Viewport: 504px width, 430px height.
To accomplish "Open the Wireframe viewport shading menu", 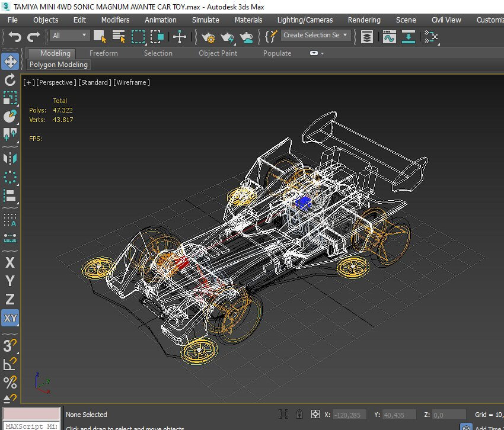I will (132, 82).
